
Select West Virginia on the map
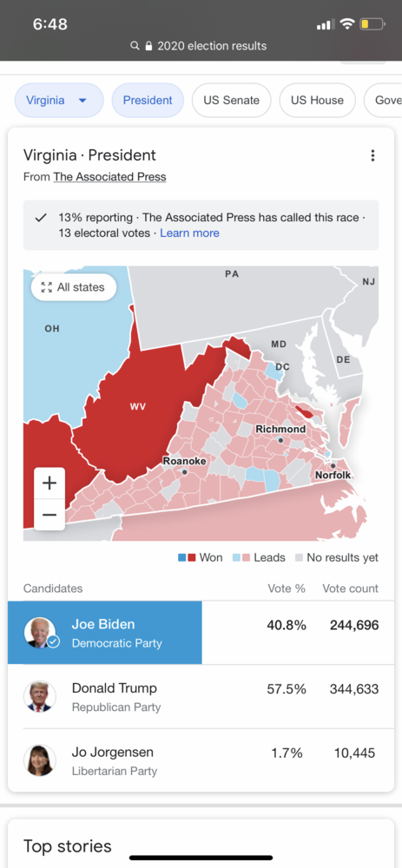point(138,407)
